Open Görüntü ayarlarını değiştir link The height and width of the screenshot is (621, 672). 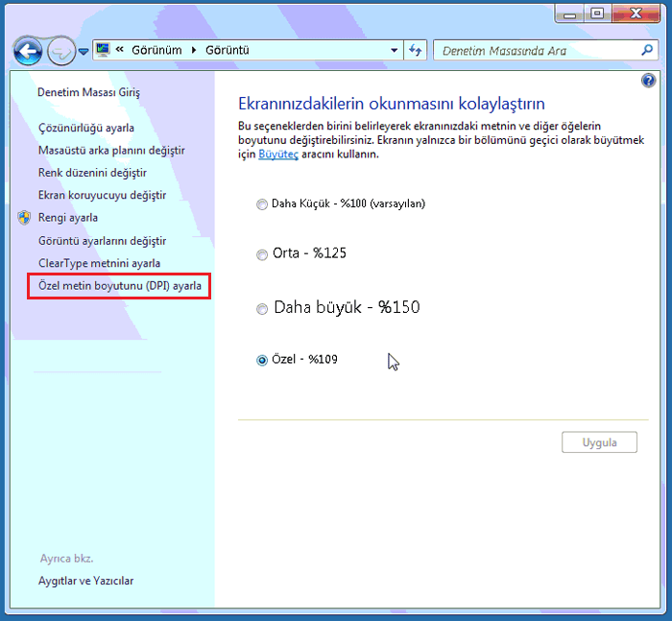[x=102, y=240]
